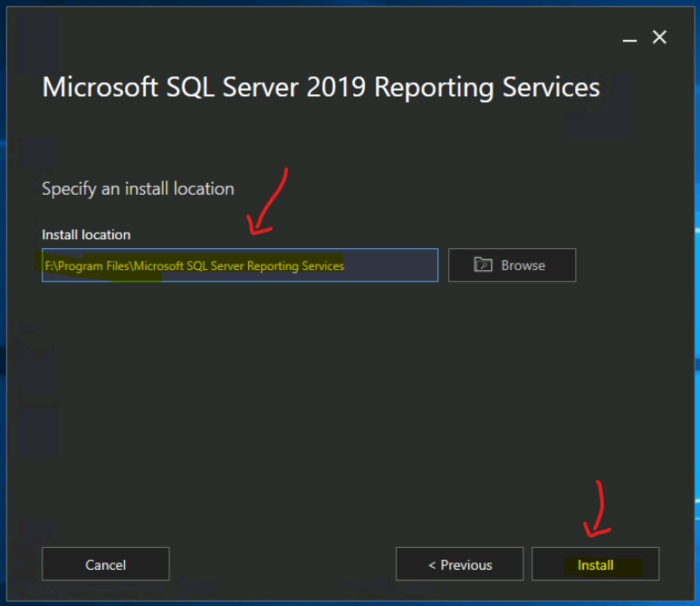Cancel the Reporting Services setup
The width and height of the screenshot is (700, 606).
(x=105, y=564)
